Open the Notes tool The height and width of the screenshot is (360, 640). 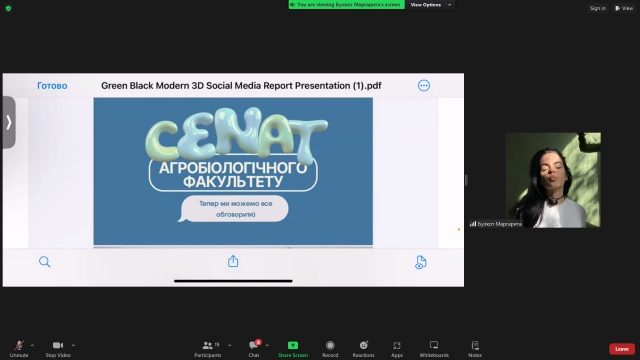click(x=475, y=349)
